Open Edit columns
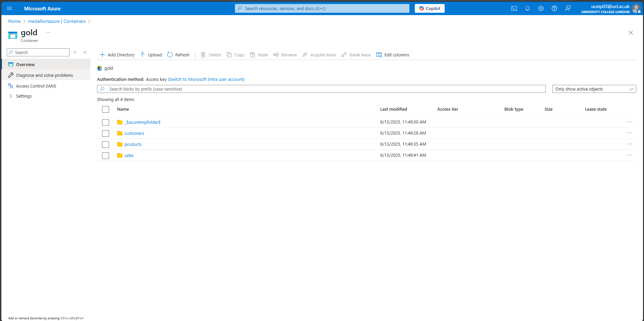 point(393,55)
